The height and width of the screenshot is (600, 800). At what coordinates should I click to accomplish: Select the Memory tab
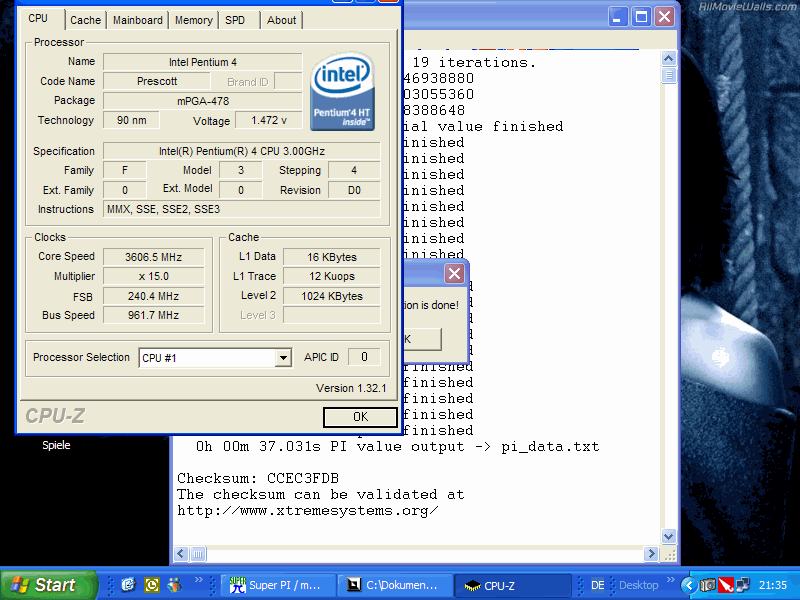pos(193,20)
